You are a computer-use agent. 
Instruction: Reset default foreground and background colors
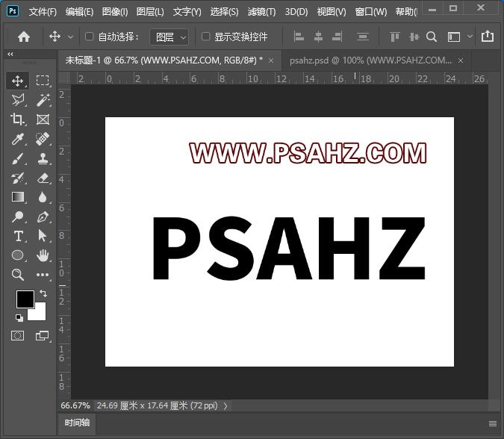click(x=19, y=318)
